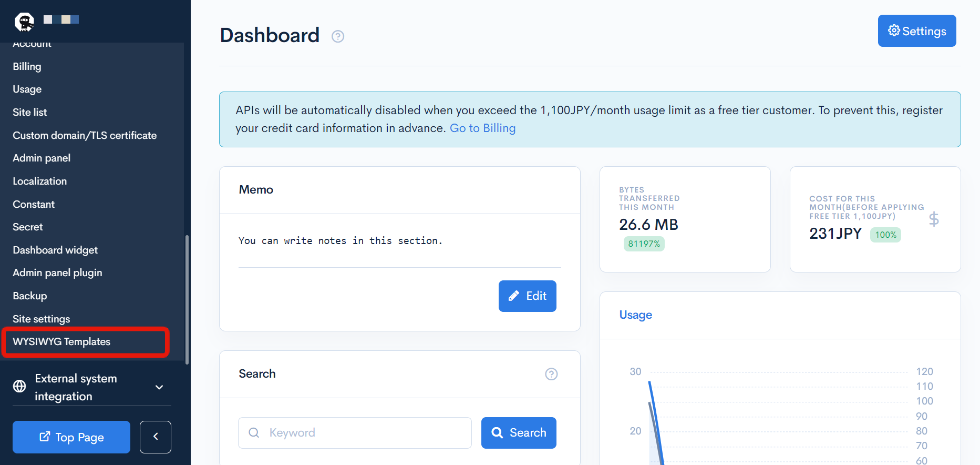
Task: Click inside the Keyword search field
Action: coord(355,432)
